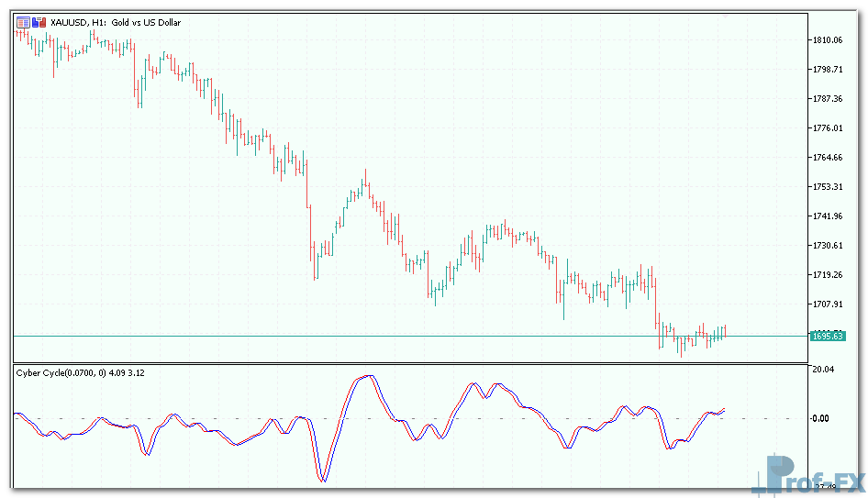Screen dimensions: 868x498
Task: Click the 1798.71 price scale label
Action: point(827,70)
